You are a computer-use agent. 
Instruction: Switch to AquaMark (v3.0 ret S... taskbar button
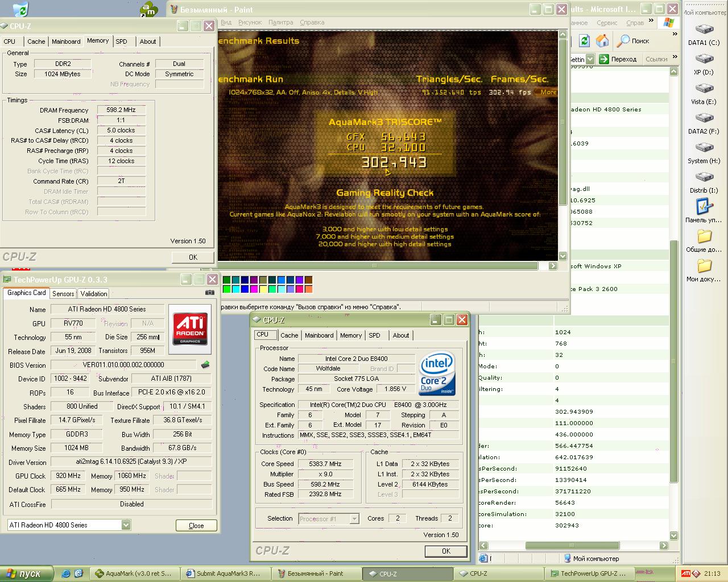pos(134,573)
